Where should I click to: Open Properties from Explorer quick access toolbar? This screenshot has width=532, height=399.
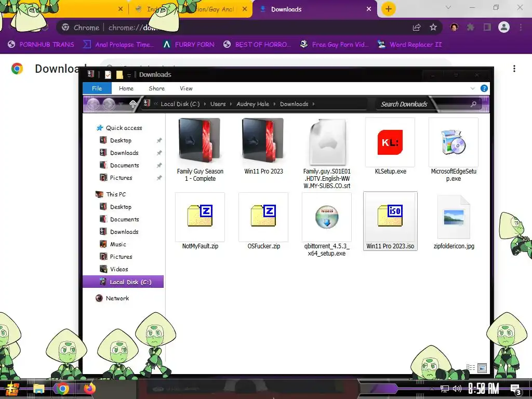[x=108, y=75]
